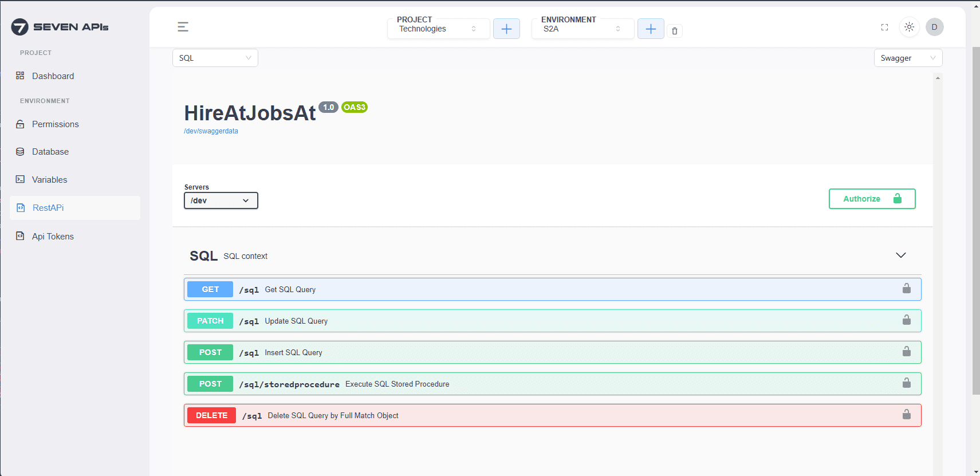Image resolution: width=980 pixels, height=476 pixels.
Task: Click the DELETE method badge
Action: pyautogui.click(x=211, y=415)
